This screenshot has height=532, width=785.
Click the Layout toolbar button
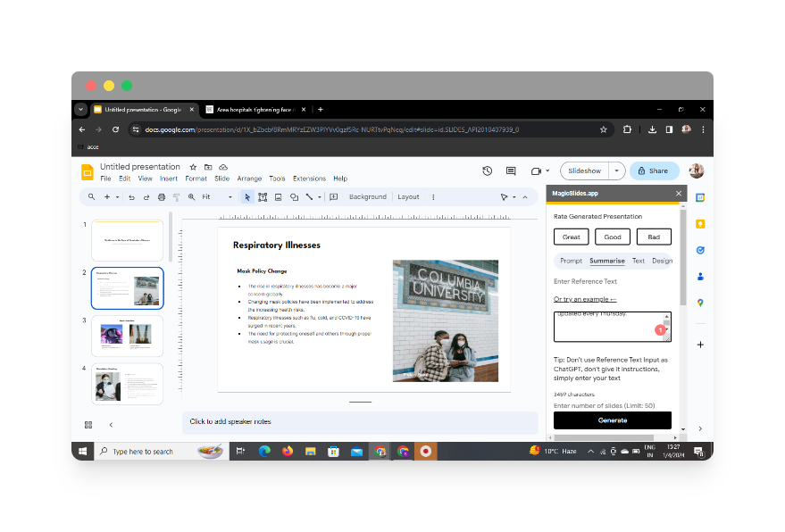(408, 197)
